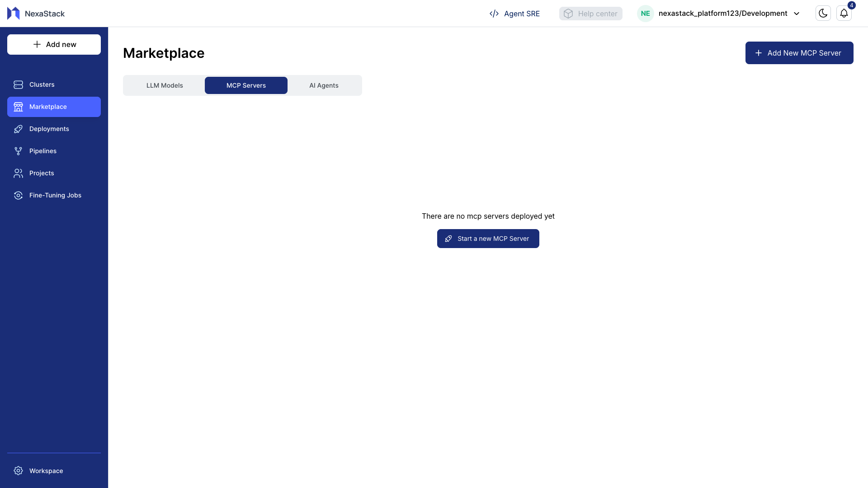Open the notifications bell
The width and height of the screenshot is (868, 488).
pyautogui.click(x=844, y=14)
